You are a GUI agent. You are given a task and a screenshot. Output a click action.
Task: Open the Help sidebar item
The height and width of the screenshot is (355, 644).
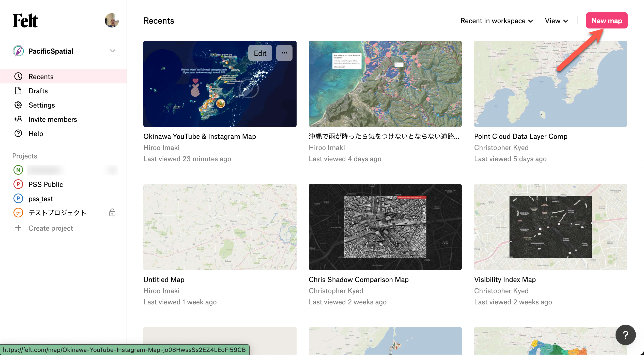(x=36, y=134)
